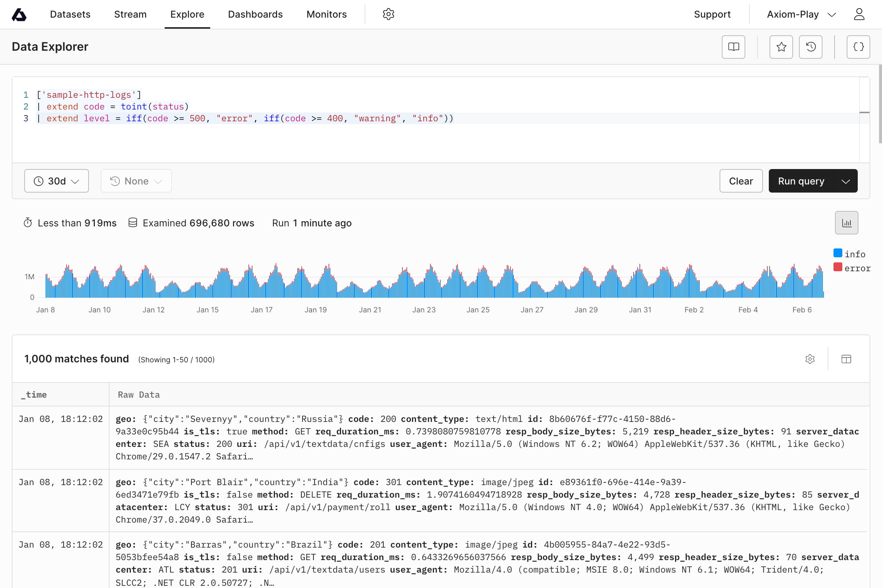
Task: Go to the Datasets tab
Action: (70, 14)
